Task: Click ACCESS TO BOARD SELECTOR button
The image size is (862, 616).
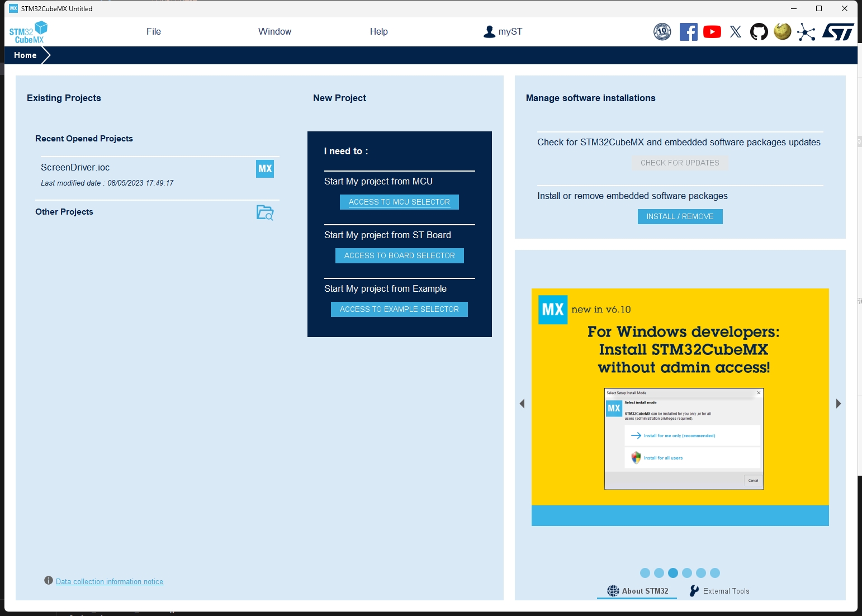Action: 399,256
